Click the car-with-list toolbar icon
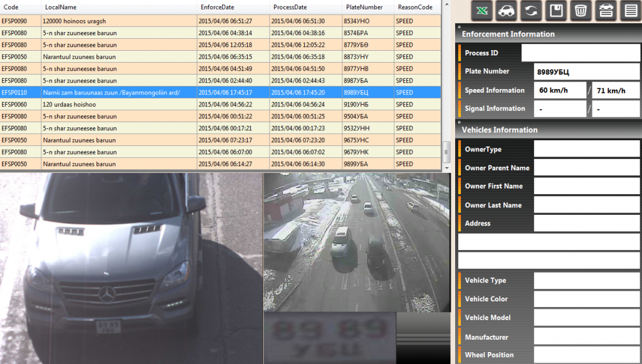 point(606,11)
